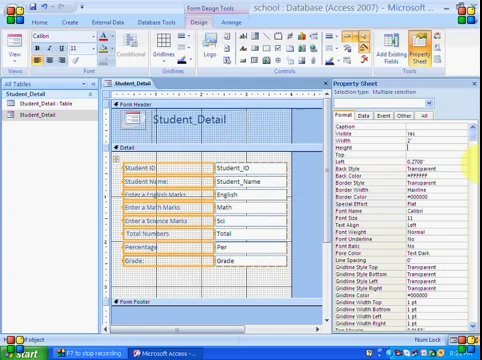Switch to the Create ribbon tab
Screen dimensions: 482x360
(70, 22)
